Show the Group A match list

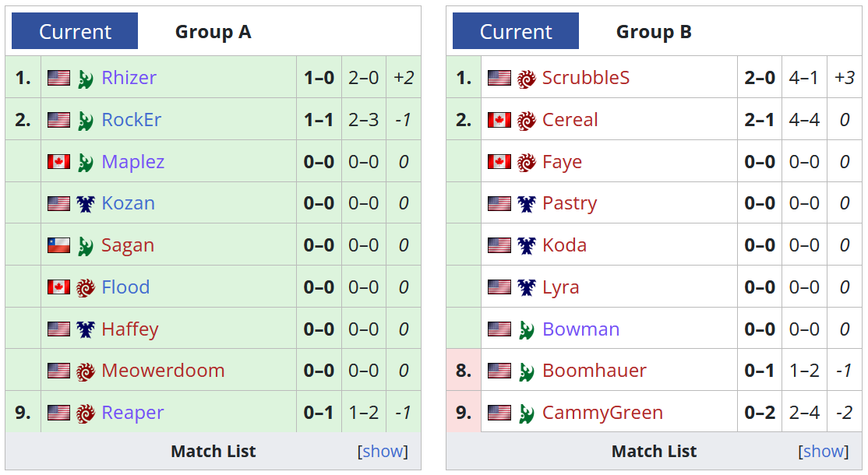383,451
